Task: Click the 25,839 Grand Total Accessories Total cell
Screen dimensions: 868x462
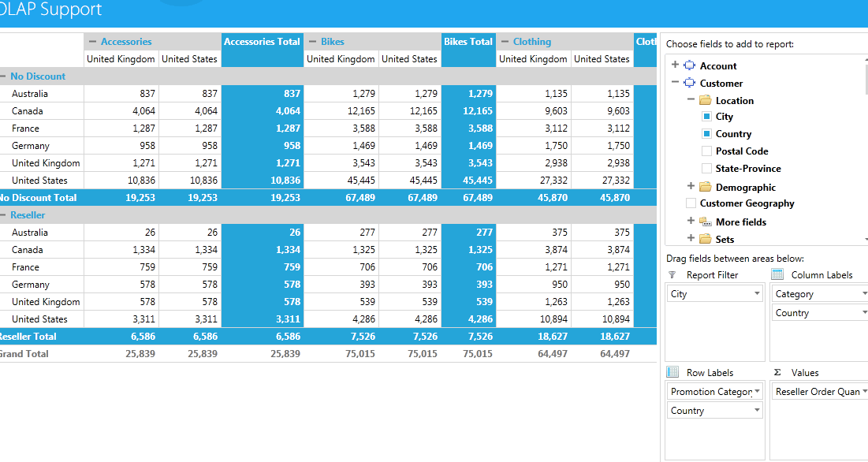Action: (x=263, y=353)
